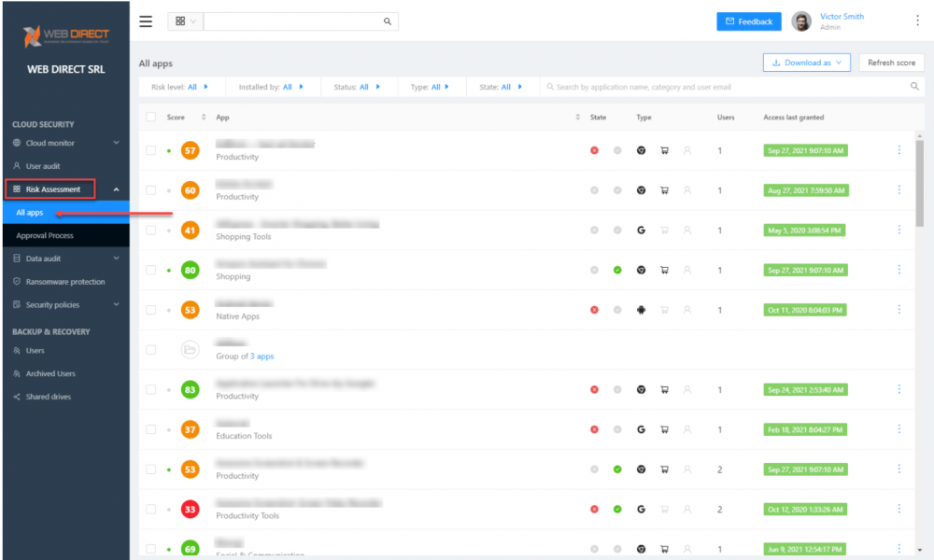934x560 pixels.
Task: Click the vertical scrollbar thumb of apps table
Action: (x=920, y=183)
